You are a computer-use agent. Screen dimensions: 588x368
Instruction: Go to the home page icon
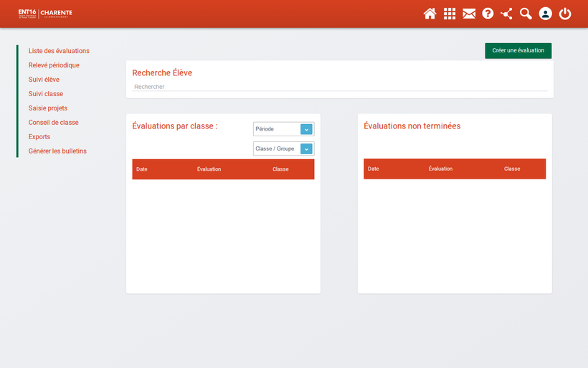pos(430,14)
